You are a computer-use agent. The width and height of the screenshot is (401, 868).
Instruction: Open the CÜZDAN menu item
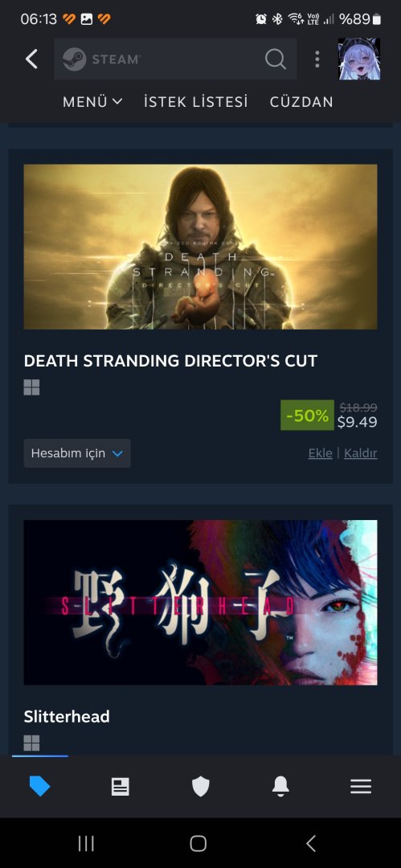click(301, 102)
